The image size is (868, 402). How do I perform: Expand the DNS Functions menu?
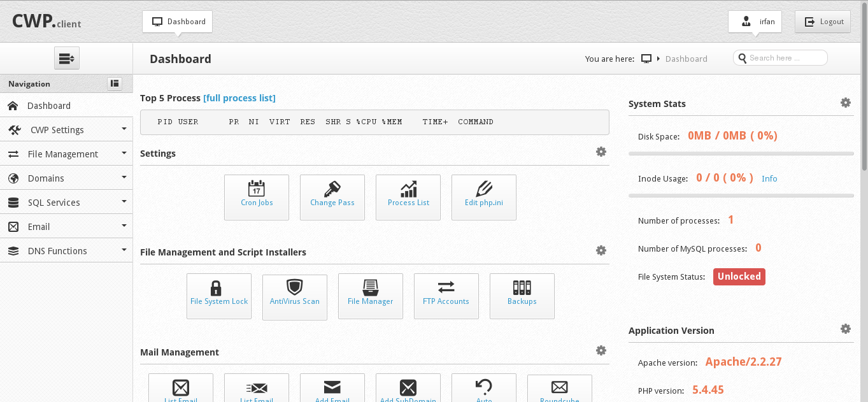click(x=66, y=250)
